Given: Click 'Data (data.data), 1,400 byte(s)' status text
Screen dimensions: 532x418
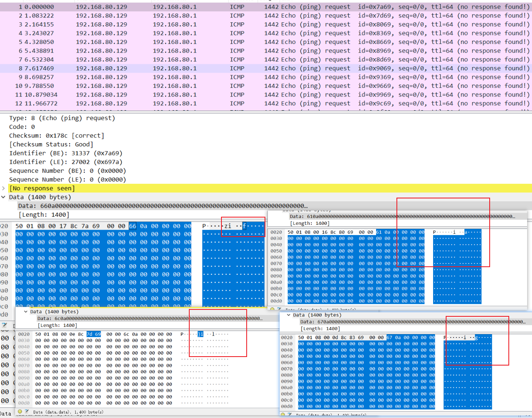Looking at the screenshot, I should 68,412.
